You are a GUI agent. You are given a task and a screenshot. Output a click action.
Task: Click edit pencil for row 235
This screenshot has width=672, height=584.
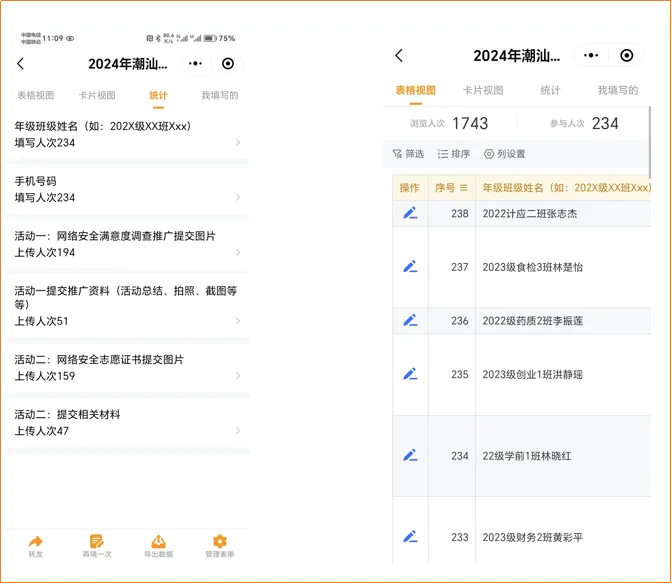click(410, 374)
